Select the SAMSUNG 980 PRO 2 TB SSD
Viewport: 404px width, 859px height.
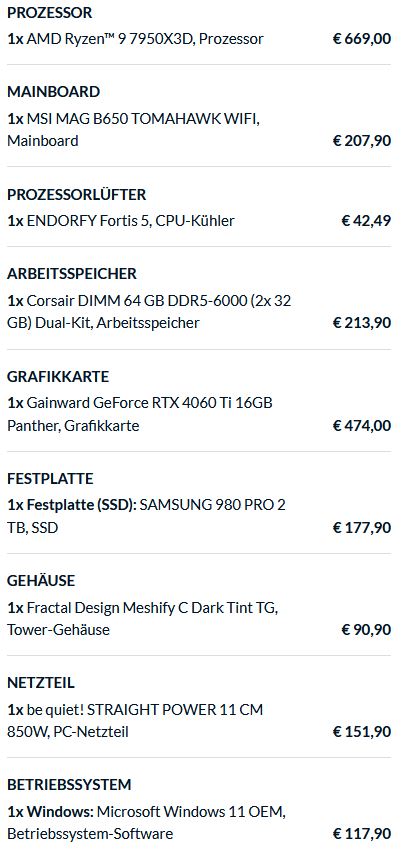[146, 516]
